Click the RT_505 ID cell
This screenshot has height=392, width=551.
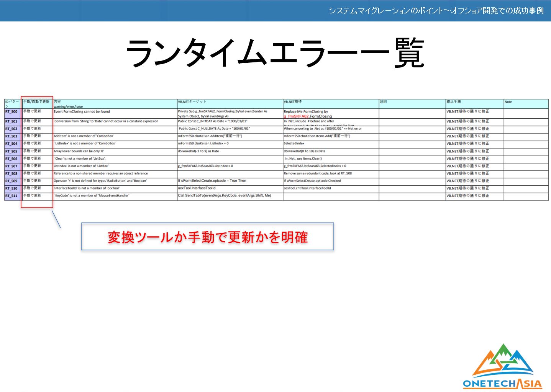(x=13, y=152)
